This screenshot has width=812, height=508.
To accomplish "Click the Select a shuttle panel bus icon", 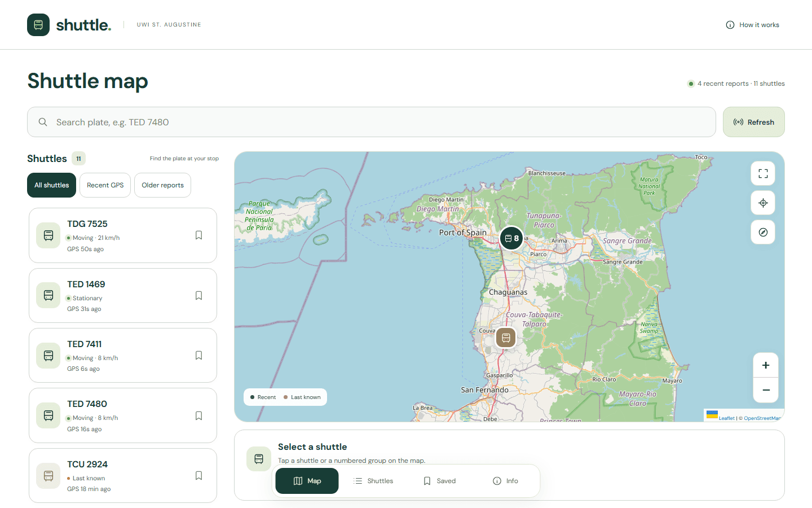I will click(x=259, y=459).
